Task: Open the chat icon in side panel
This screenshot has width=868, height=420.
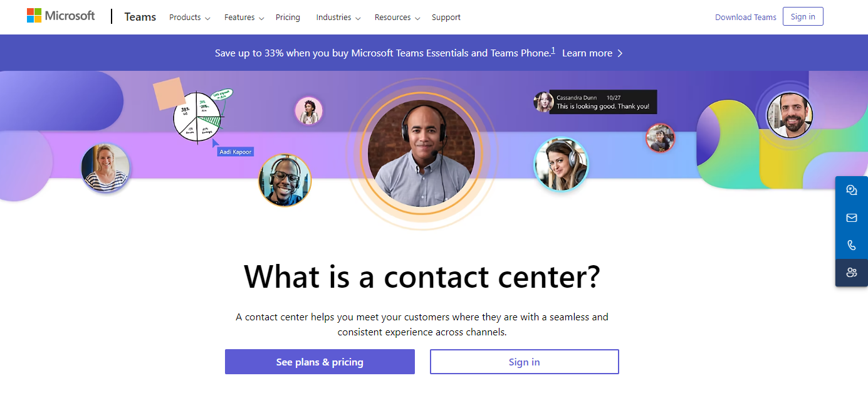Action: pyautogui.click(x=852, y=191)
